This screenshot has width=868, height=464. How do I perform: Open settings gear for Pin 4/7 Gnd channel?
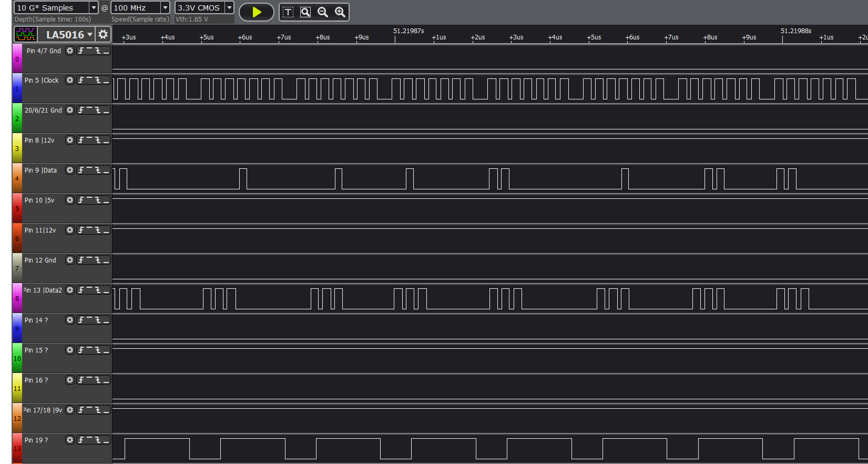[x=70, y=51]
